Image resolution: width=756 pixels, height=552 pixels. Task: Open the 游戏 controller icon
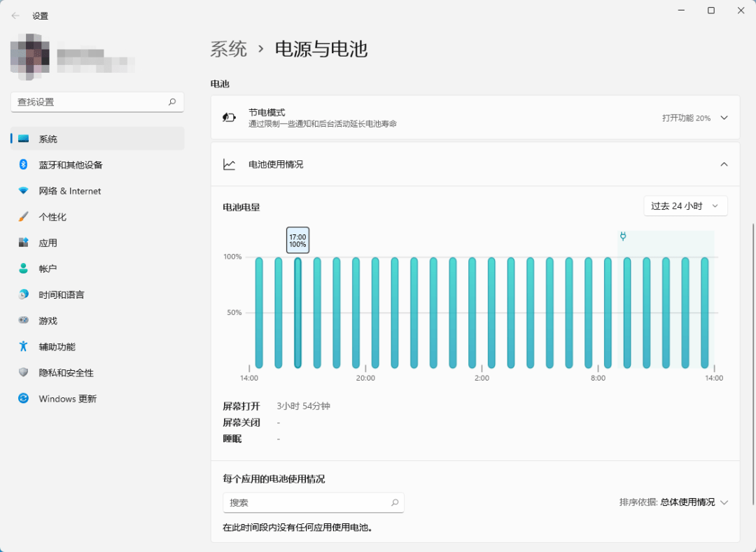click(x=23, y=320)
